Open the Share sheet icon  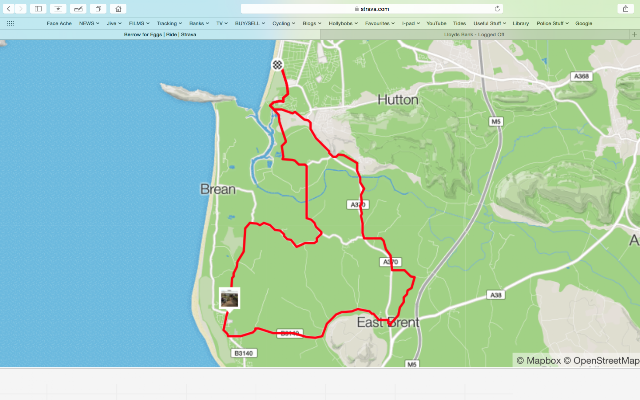click(625, 9)
